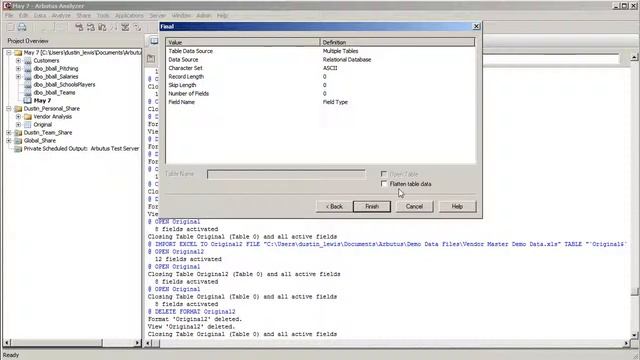Image resolution: width=640 pixels, height=360 pixels.
Task: Select Private Scheduled Output: Arbutus Test Server
Action: [81, 149]
